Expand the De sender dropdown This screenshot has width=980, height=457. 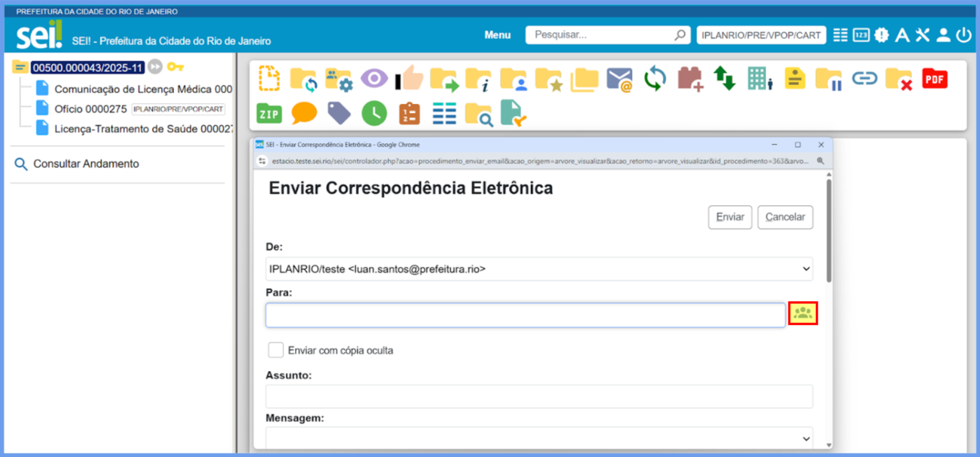point(539,269)
